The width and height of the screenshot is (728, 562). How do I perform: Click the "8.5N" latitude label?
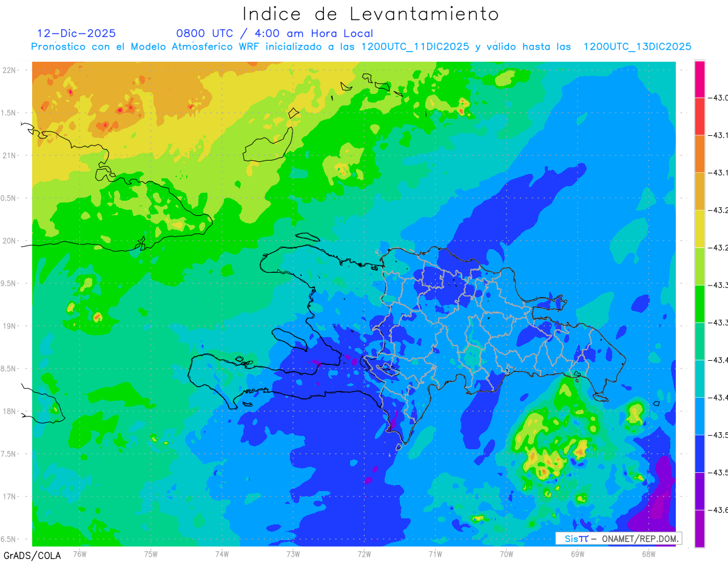point(9,369)
